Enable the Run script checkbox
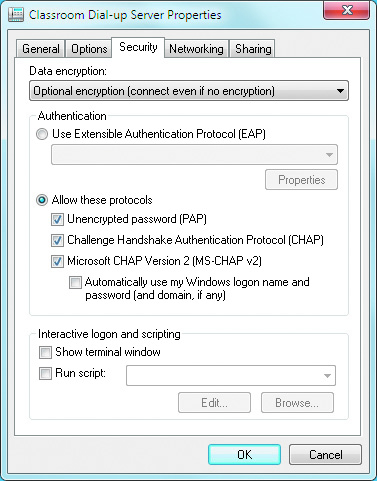The image size is (378, 481). coord(45,373)
